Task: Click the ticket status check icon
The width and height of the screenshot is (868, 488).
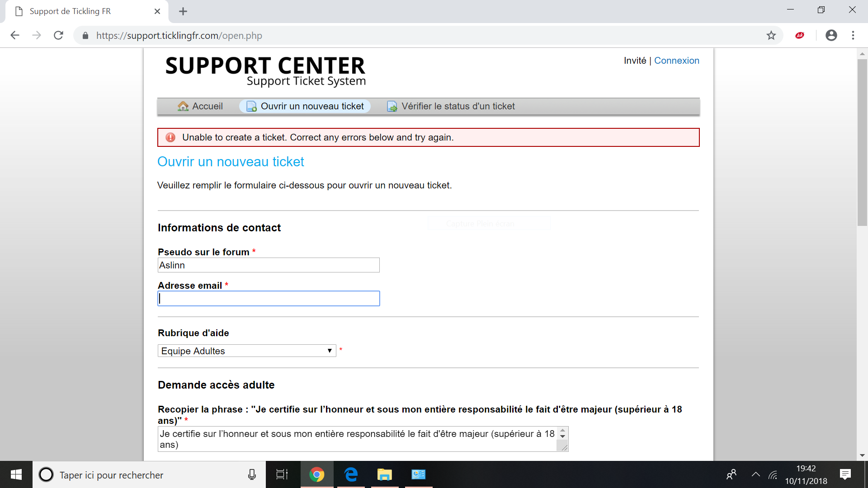Action: coord(392,107)
